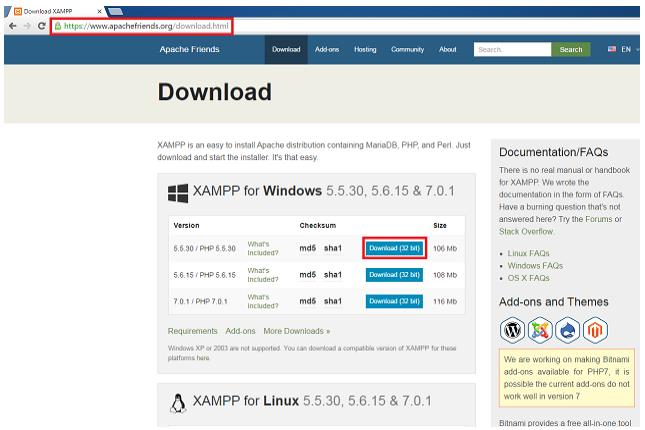The height and width of the screenshot is (430, 645).
Task: Click the Windows logo beside XAMPP for Windows
Action: [178, 193]
